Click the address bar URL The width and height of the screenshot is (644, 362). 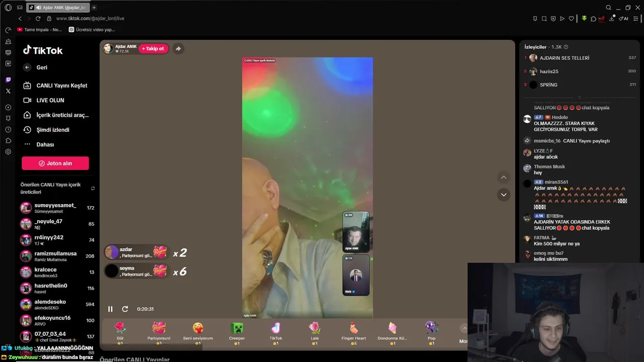pos(90,19)
